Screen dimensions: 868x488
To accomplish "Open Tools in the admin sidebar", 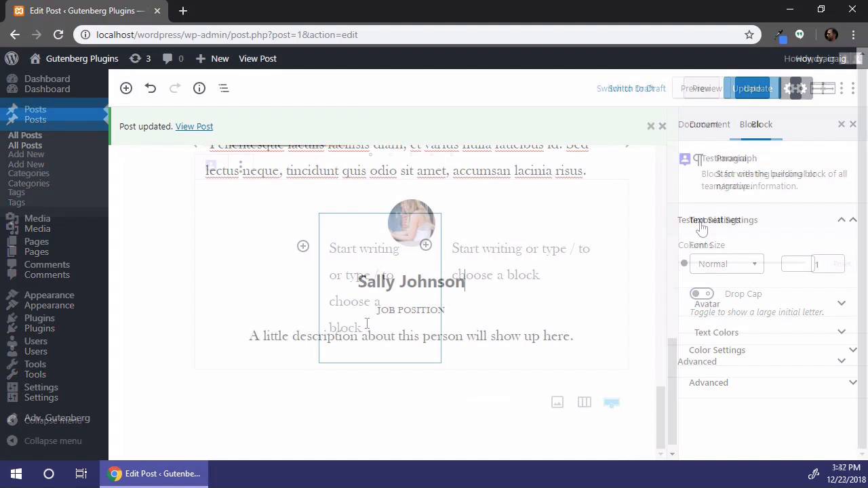I will tap(35, 374).
